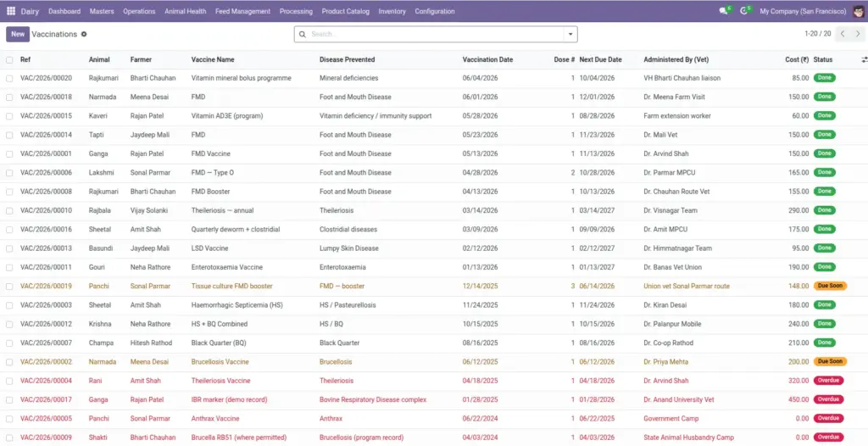Screen dimensions: 868x446
Task: Open the apps grid home menu icon
Action: [x=10, y=11]
